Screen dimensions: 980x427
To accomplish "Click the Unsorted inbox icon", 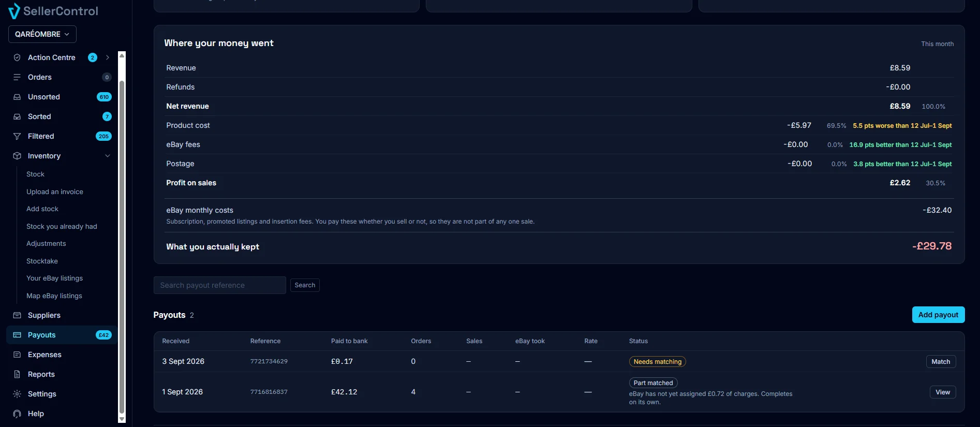I will point(17,97).
